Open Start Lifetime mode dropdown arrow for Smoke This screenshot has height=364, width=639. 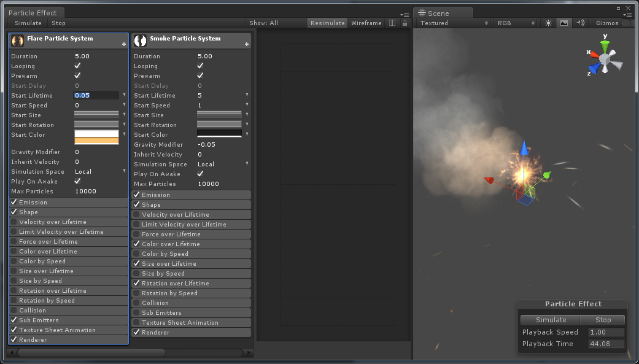pyautogui.click(x=247, y=95)
